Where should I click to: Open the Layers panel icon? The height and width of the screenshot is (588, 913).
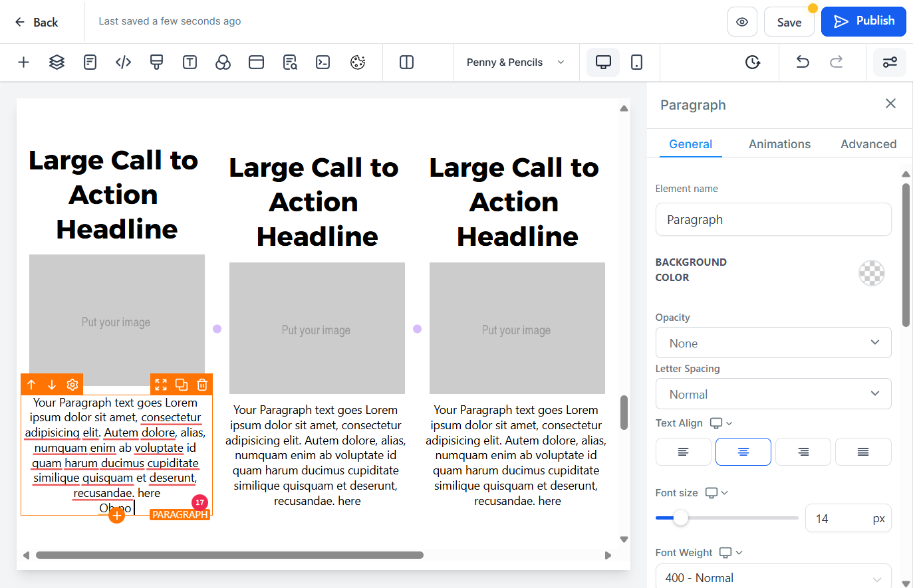(57, 62)
